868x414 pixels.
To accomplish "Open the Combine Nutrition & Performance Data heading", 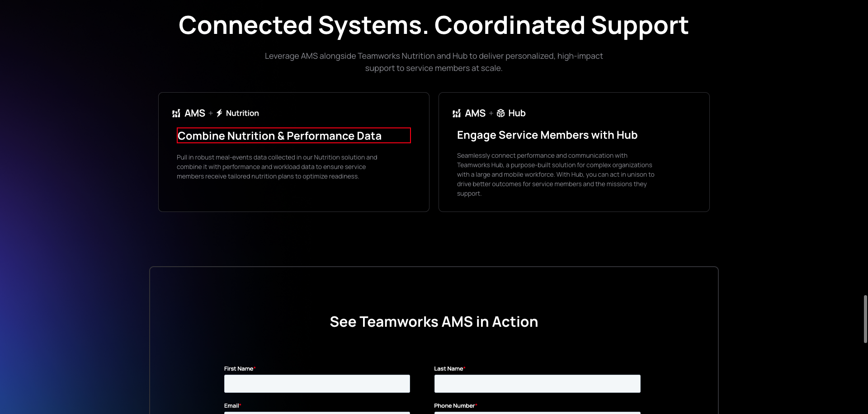I will click(x=279, y=136).
